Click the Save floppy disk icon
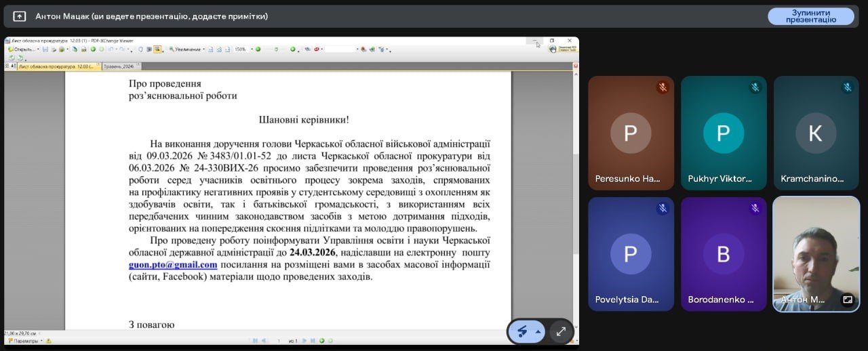Image resolution: width=868 pixels, height=351 pixels. [45, 49]
